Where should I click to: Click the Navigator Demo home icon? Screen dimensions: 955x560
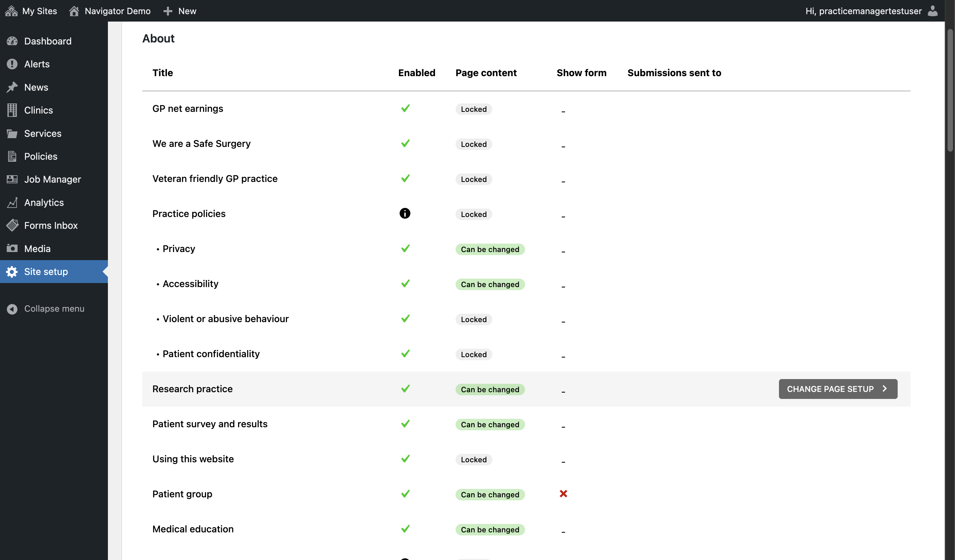tap(74, 10)
